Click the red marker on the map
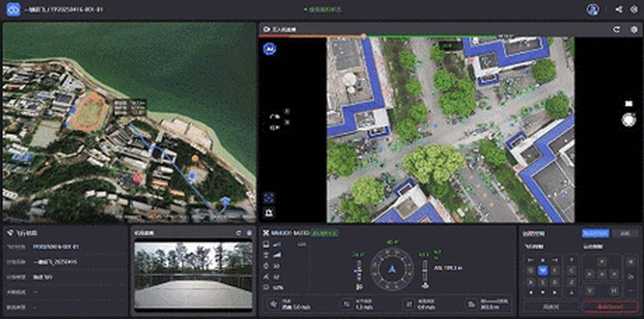Viewport: 644px width, 319px height. pos(137,178)
